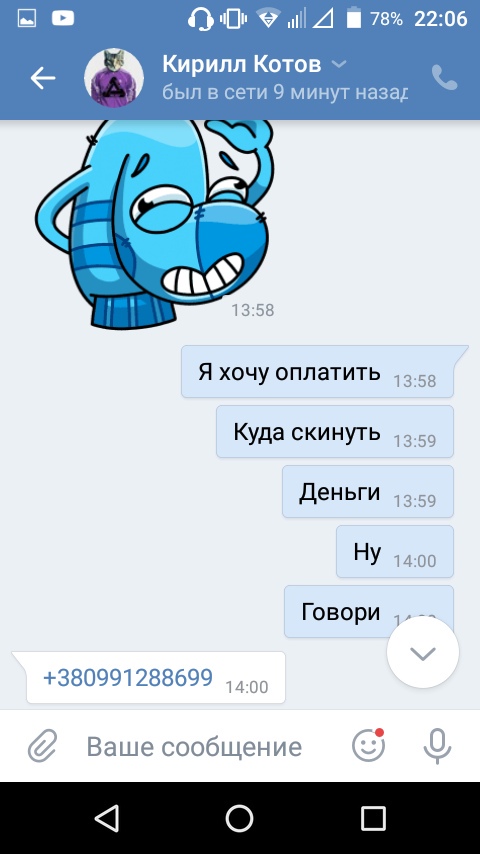Tap the Деньги message bubble

(368, 491)
